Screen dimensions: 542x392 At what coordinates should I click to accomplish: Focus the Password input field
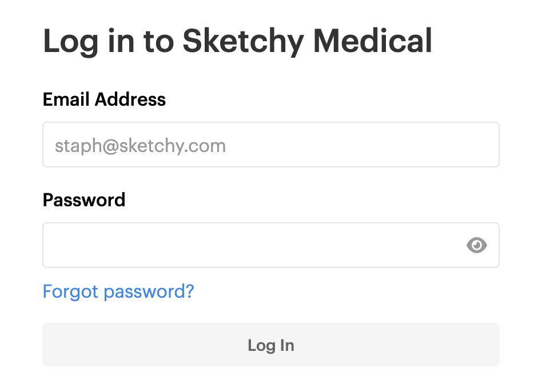click(271, 245)
